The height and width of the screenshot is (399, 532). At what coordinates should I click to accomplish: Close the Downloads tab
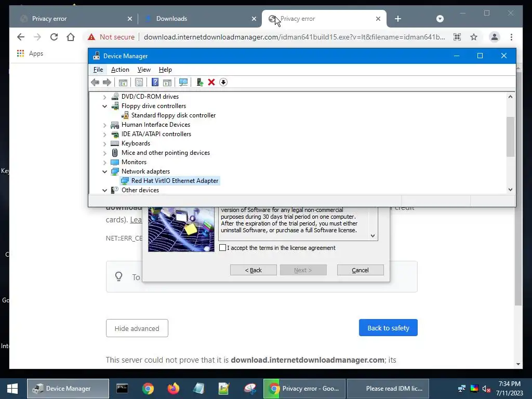click(254, 19)
